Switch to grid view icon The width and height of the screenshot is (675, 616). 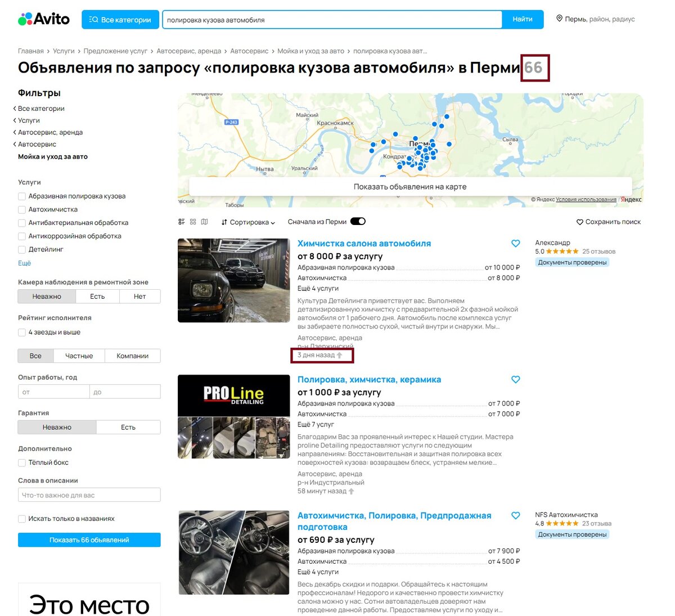pos(193,222)
